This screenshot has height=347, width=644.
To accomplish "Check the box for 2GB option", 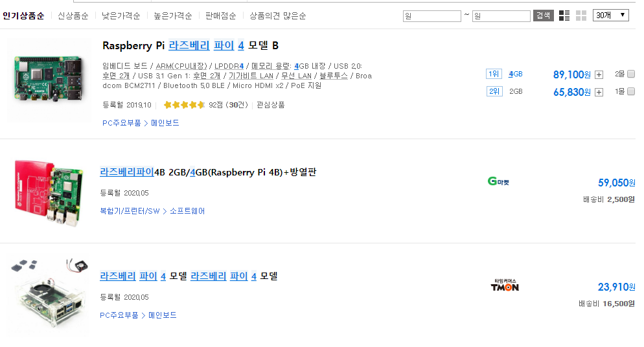I will point(631,91).
